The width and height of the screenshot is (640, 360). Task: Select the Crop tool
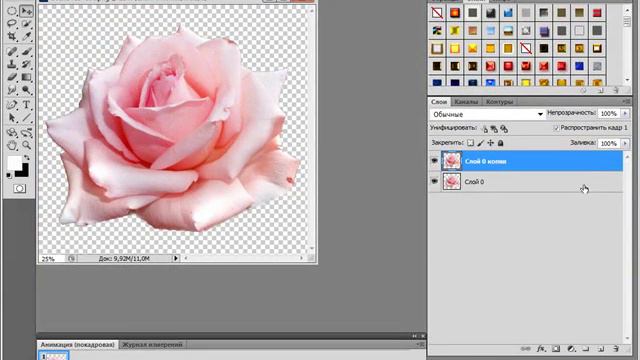[12, 37]
